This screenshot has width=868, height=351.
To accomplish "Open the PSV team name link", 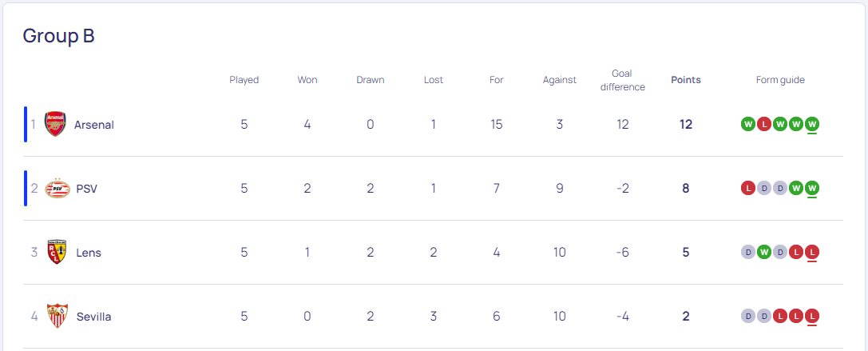I will point(87,189).
